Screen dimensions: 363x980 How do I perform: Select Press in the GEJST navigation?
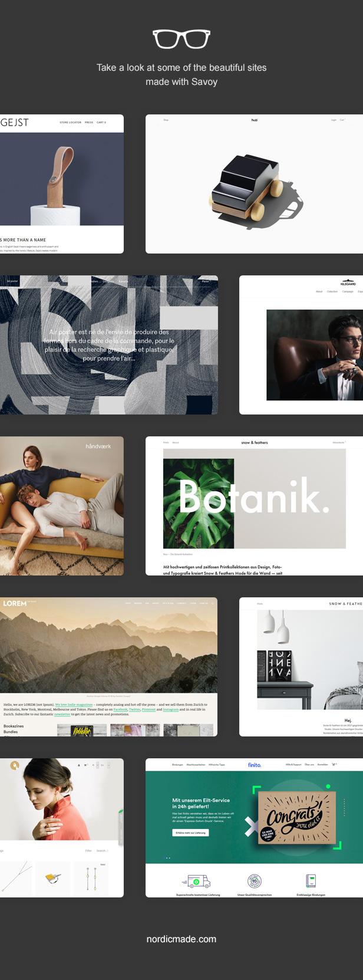[x=89, y=123]
